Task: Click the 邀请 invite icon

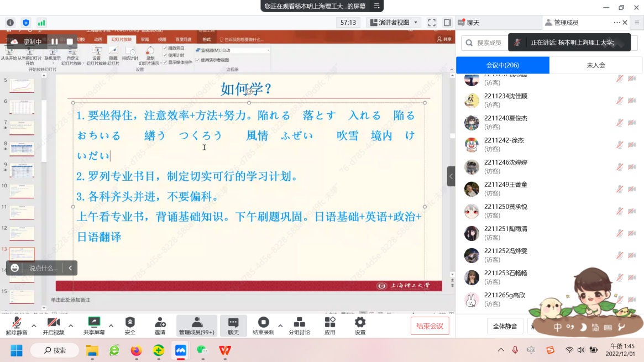Action: 160,322
